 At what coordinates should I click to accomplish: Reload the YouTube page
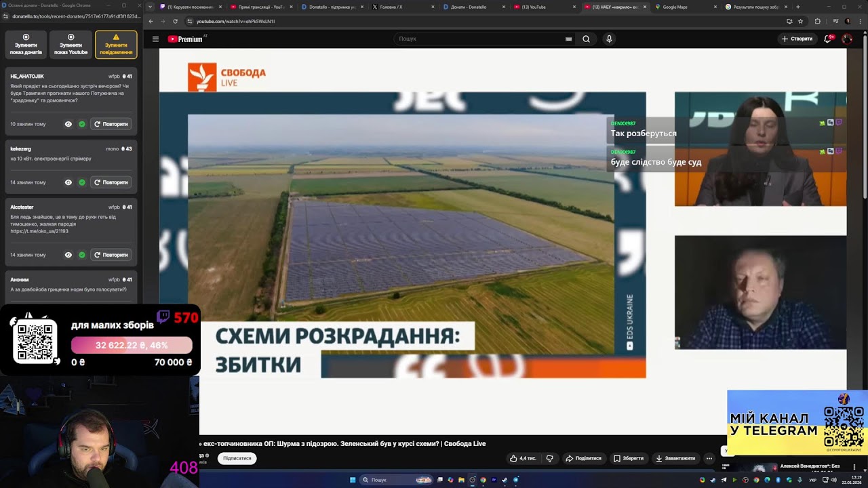(x=175, y=21)
